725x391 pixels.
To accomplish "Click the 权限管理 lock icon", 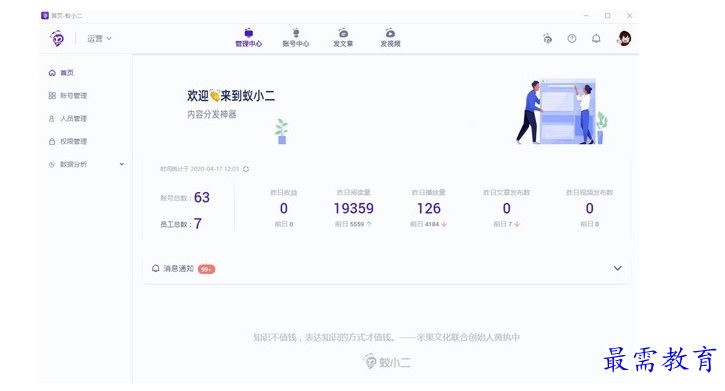I will point(52,141).
